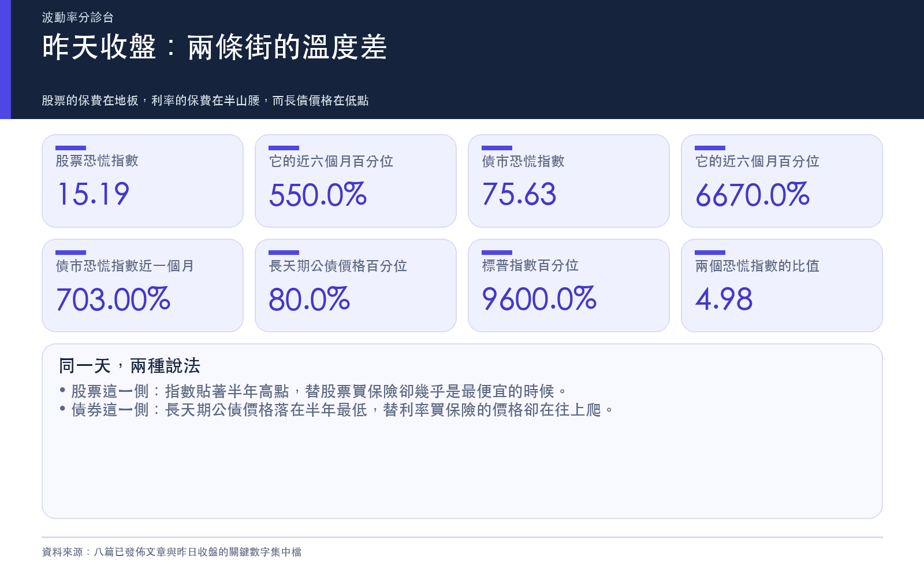This screenshot has width=924, height=578.
Task: Click the bullet beginning "債券這一側"
Action: click(x=336, y=410)
